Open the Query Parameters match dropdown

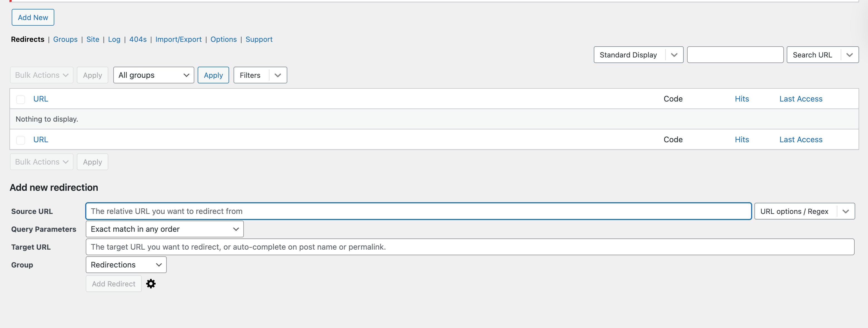pos(165,229)
